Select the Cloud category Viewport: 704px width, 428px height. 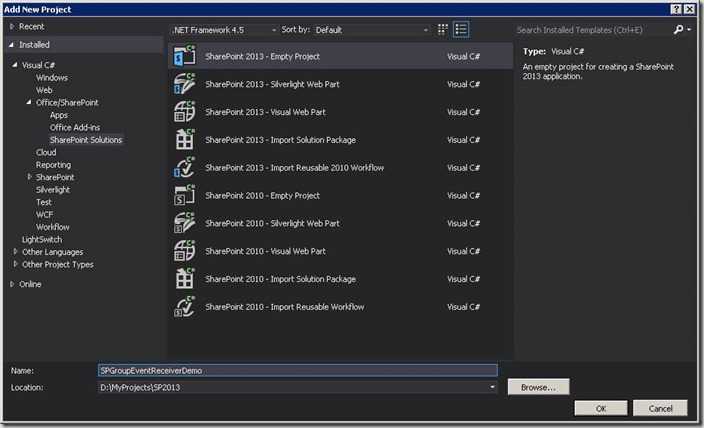pos(46,152)
